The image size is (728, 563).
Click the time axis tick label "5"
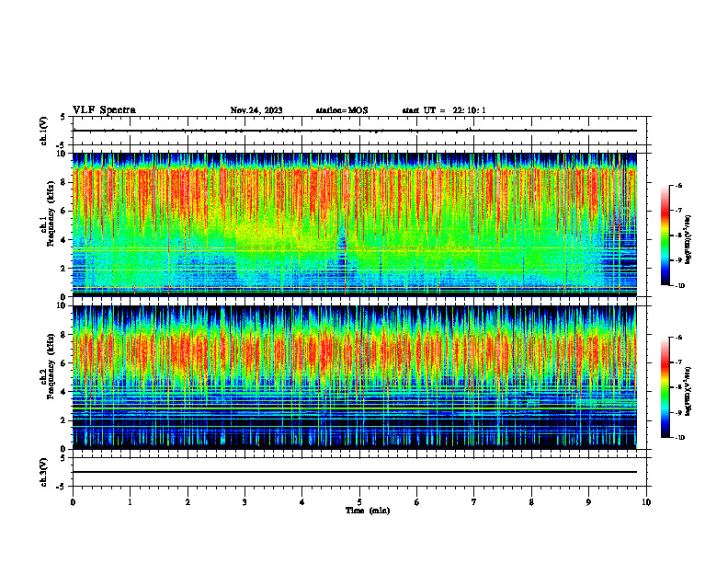pyautogui.click(x=359, y=502)
